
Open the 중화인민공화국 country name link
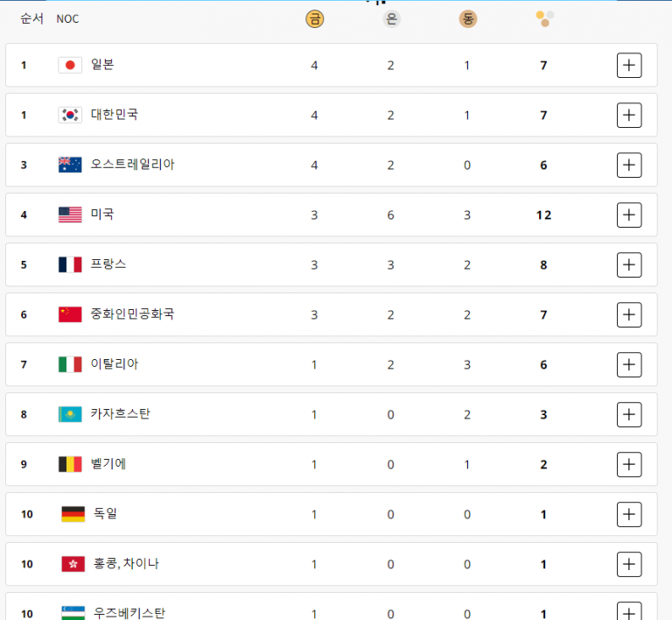(x=132, y=314)
